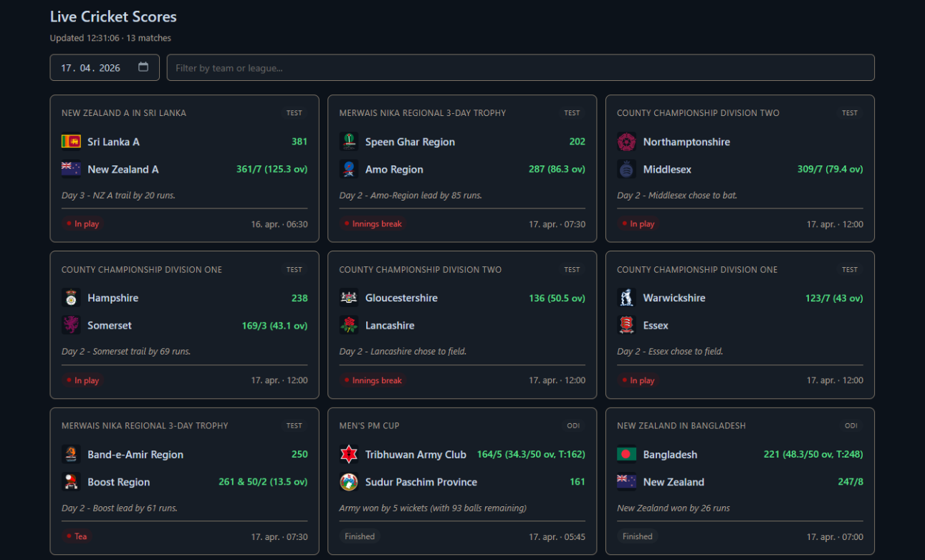
Task: Click the Sri Lanka A flag icon
Action: [x=71, y=142]
